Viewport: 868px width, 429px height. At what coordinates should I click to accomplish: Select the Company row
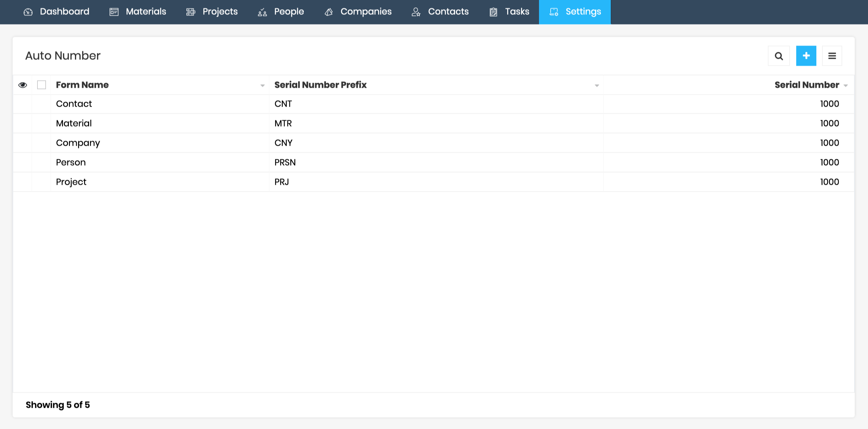click(x=433, y=143)
